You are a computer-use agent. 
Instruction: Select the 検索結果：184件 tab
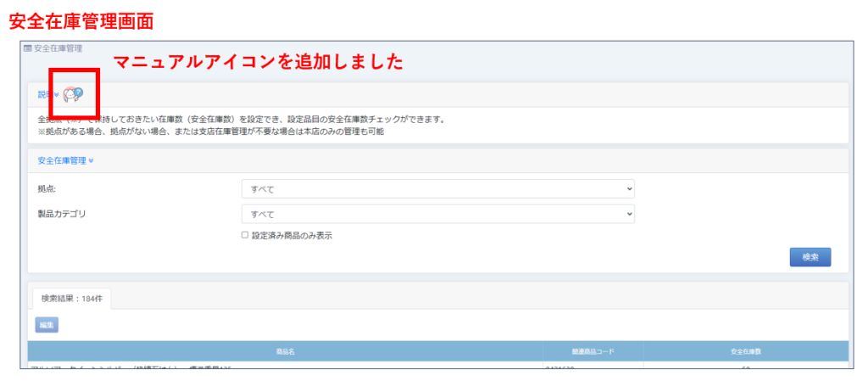click(70, 299)
